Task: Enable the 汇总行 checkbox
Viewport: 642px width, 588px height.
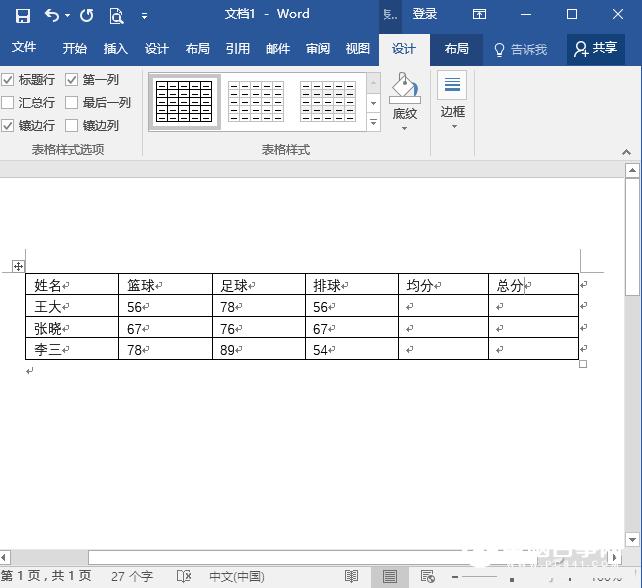Action: pyautogui.click(x=8, y=102)
